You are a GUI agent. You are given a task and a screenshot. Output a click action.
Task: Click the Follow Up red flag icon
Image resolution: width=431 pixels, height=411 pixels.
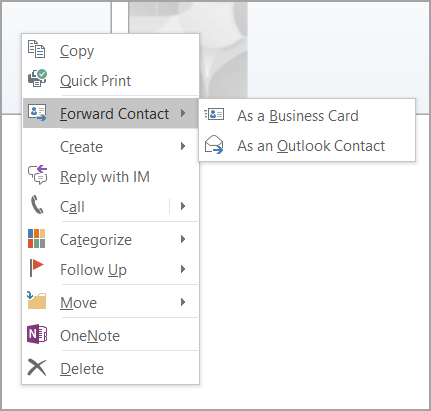(x=36, y=268)
